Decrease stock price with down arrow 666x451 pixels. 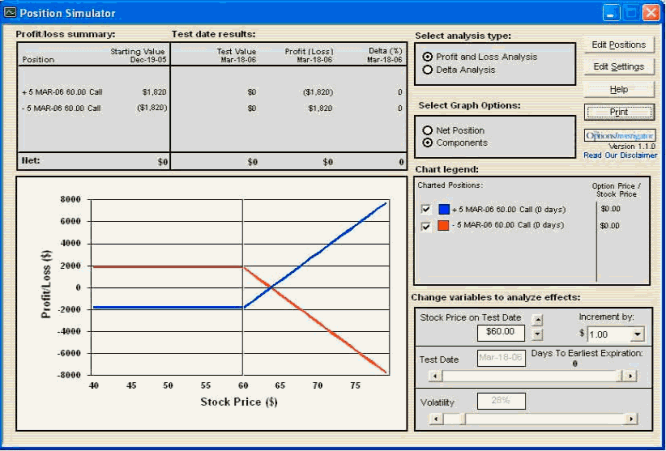(x=538, y=335)
